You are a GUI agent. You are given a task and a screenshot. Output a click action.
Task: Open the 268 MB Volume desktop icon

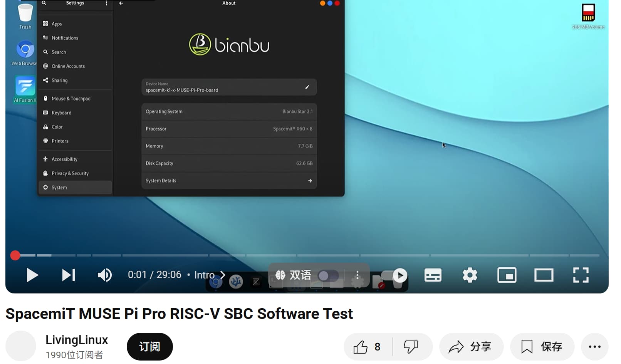[x=588, y=16]
